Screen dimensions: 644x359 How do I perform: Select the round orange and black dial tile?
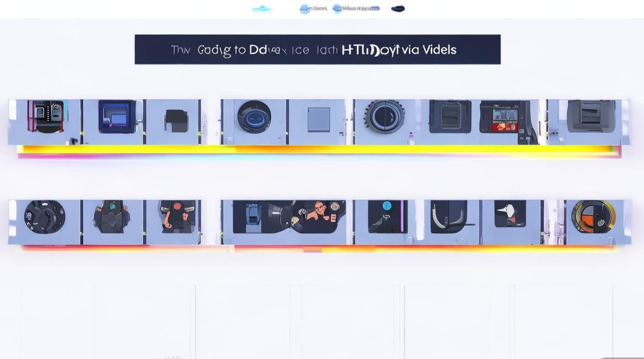593,217
